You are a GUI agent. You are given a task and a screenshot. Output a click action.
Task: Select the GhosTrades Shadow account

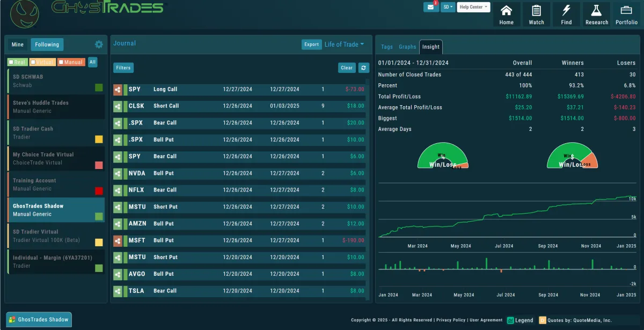pos(55,210)
